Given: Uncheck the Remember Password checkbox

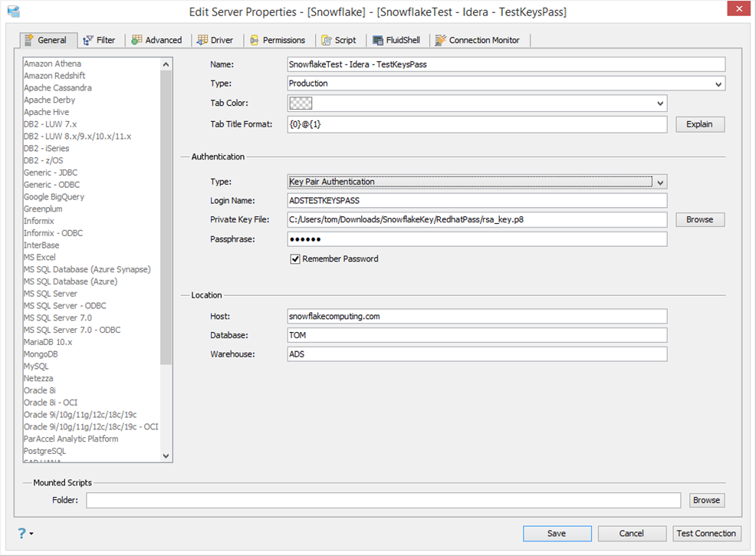Looking at the screenshot, I should pos(295,259).
